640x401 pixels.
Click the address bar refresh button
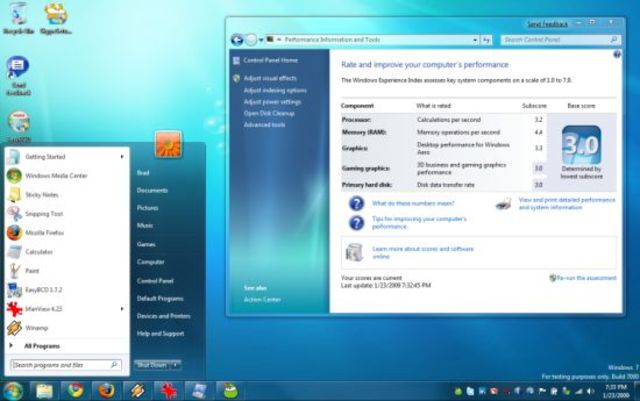tap(486, 40)
